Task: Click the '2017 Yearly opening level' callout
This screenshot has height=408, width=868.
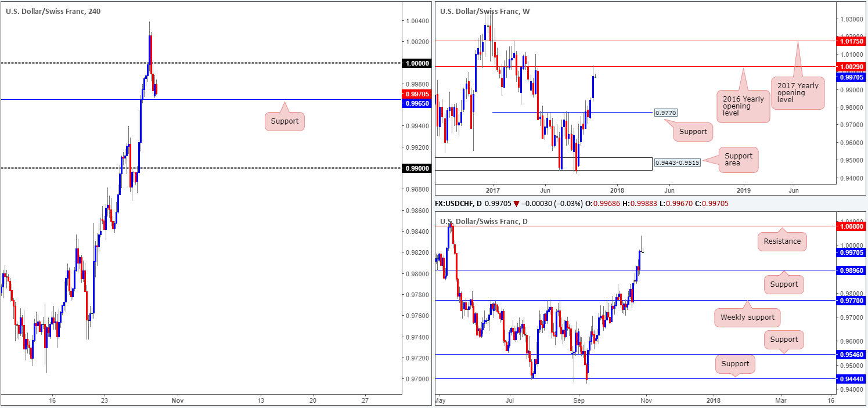Action: (798, 92)
